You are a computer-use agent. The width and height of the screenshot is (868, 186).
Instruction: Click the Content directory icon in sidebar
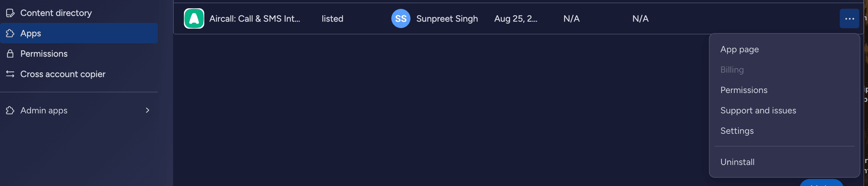click(10, 13)
